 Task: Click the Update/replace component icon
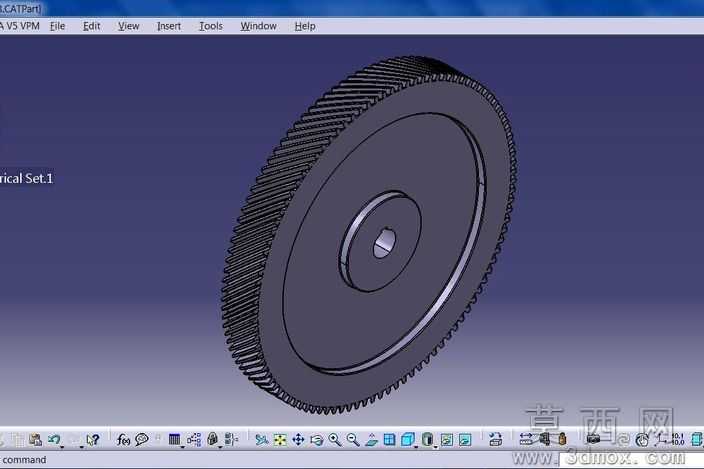(x=495, y=439)
